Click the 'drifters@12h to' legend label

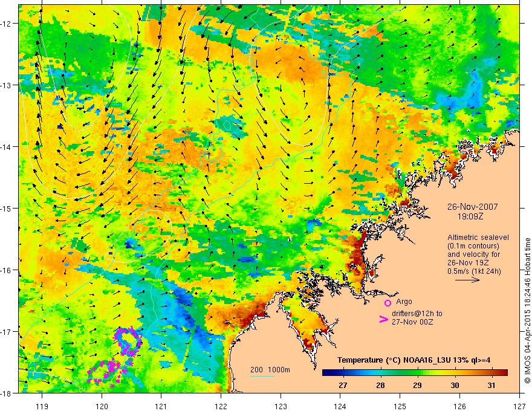coord(417,314)
